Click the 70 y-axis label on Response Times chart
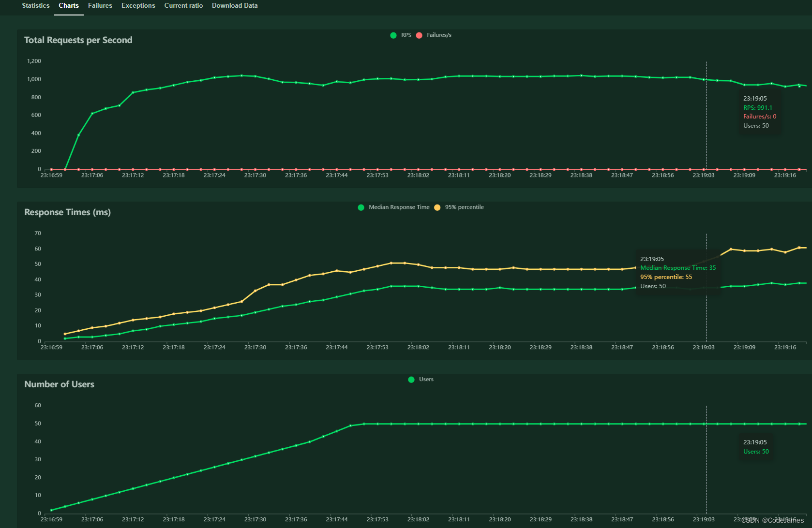812x528 pixels. pos(38,233)
